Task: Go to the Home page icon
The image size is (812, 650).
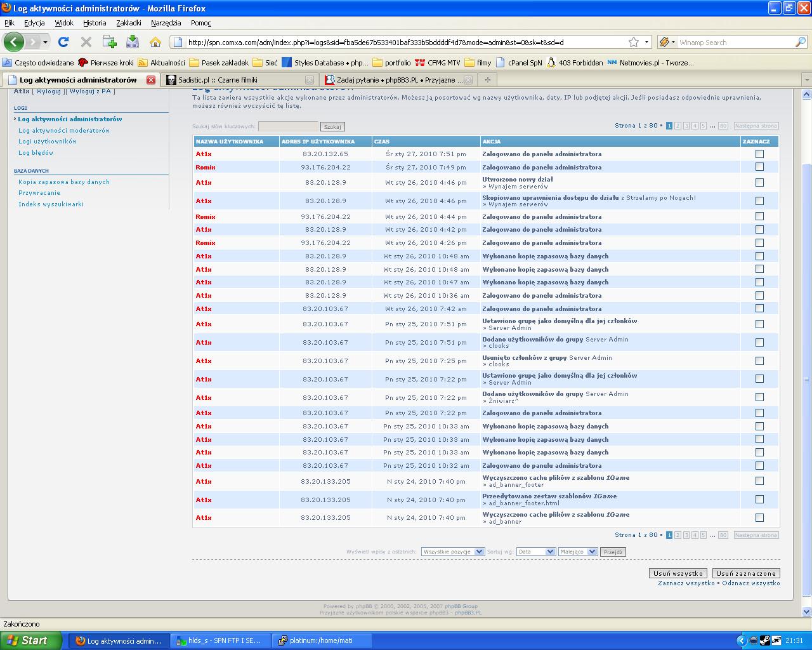Action: [x=155, y=43]
